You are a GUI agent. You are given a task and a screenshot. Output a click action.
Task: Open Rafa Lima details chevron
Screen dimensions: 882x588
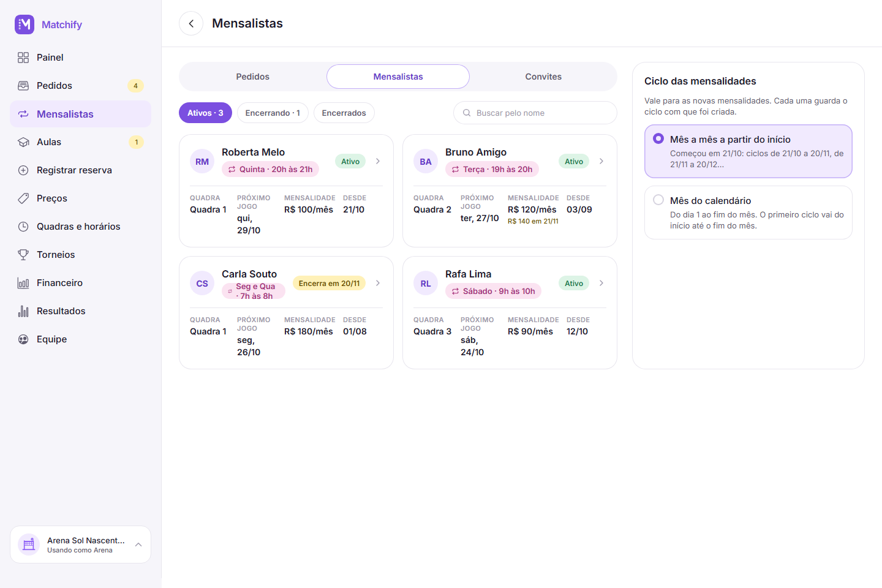tap(601, 283)
